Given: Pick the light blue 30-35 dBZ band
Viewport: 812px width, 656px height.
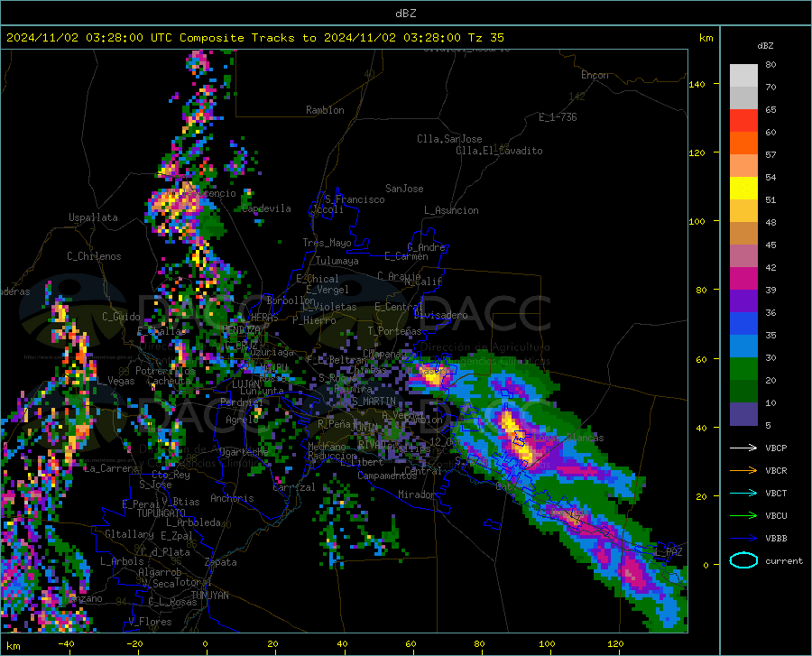Looking at the screenshot, I should pyautogui.click(x=743, y=346).
